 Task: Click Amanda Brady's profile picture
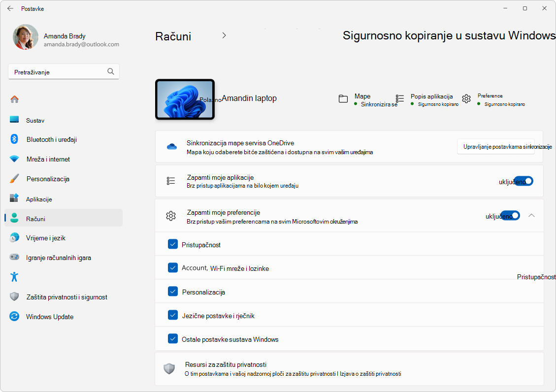[26, 37]
